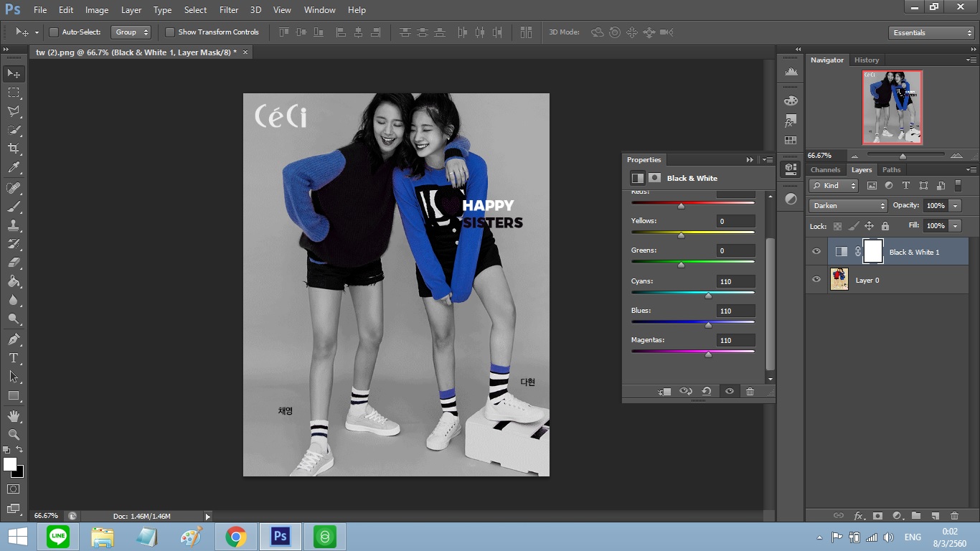This screenshot has height=551, width=980.
Task: Open the Filter menu
Action: [229, 10]
